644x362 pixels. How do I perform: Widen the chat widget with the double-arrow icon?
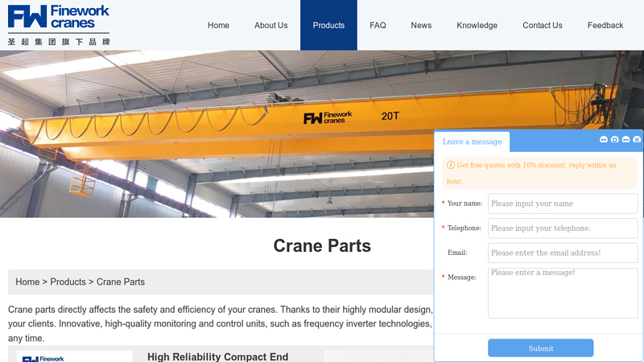[603, 139]
